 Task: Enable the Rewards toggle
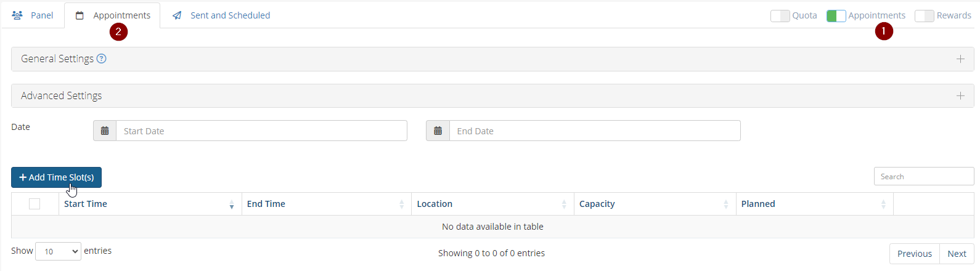click(924, 16)
